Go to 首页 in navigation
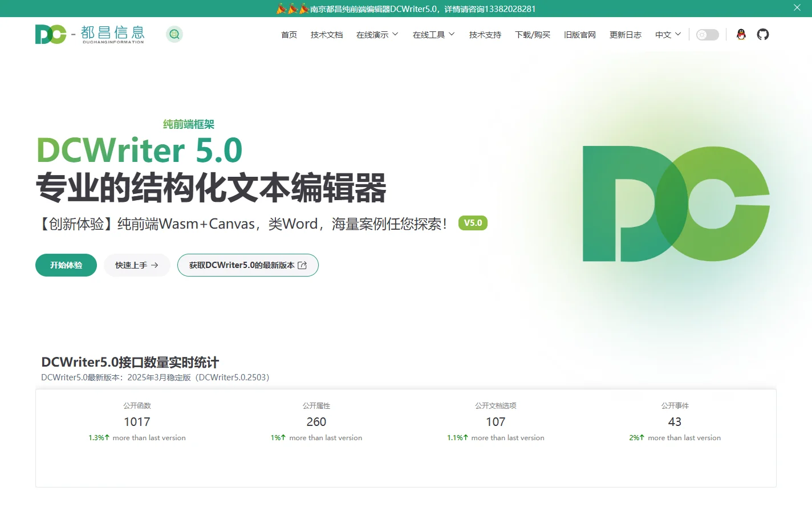This screenshot has width=812, height=532. pos(289,35)
